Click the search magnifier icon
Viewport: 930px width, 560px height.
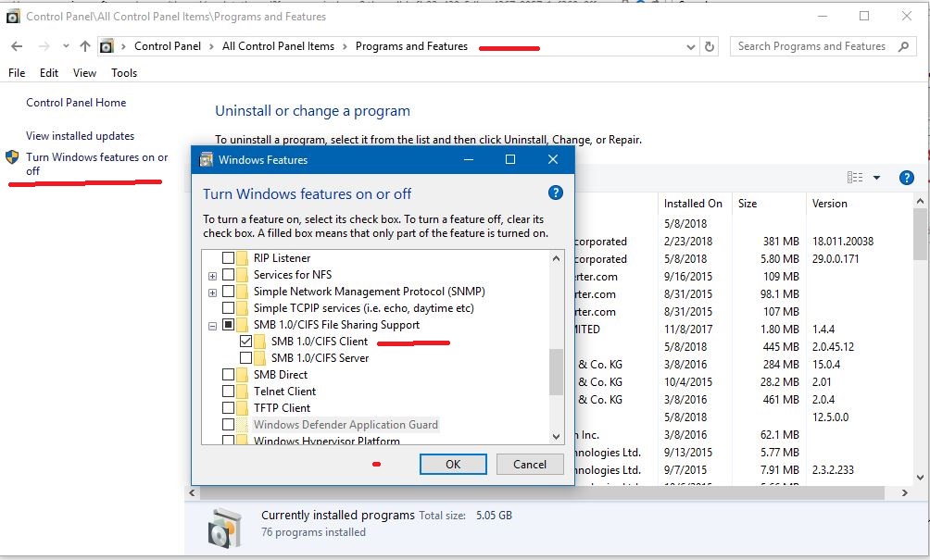pyautogui.click(x=903, y=46)
